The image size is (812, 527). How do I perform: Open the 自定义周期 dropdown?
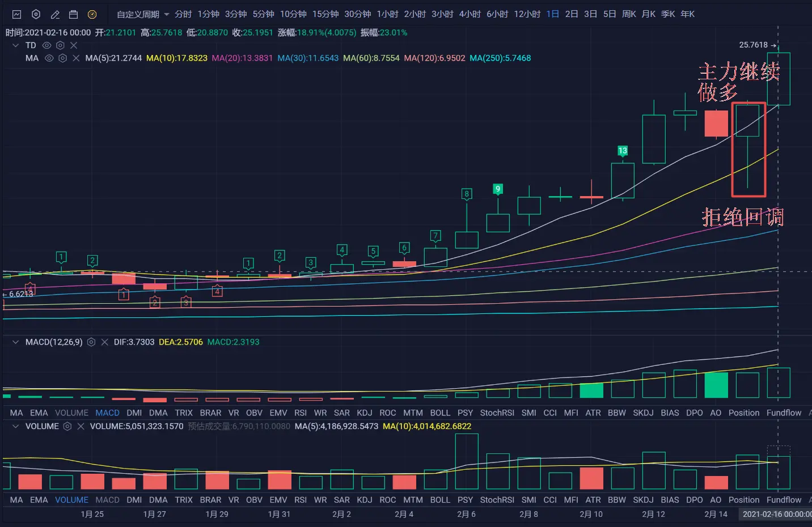[143, 14]
